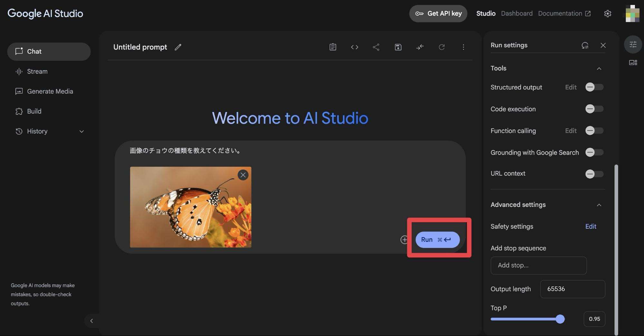Collapse the Tools section

click(599, 69)
